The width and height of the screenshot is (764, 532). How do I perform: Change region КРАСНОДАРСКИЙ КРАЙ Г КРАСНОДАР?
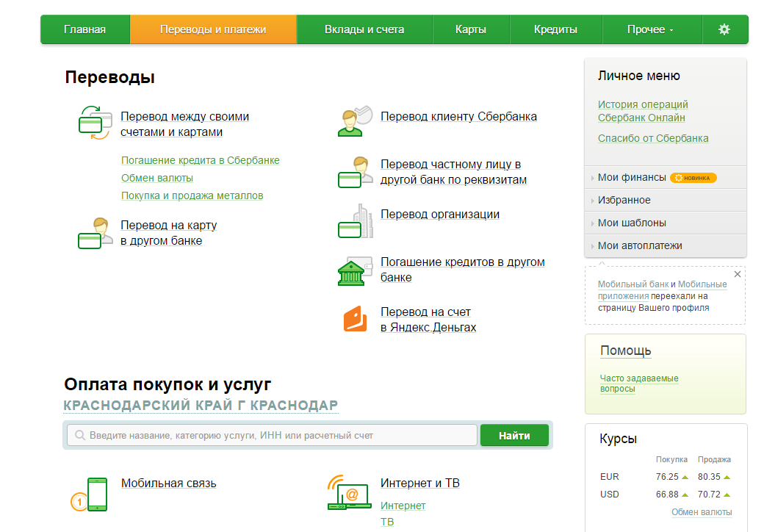pos(201,406)
